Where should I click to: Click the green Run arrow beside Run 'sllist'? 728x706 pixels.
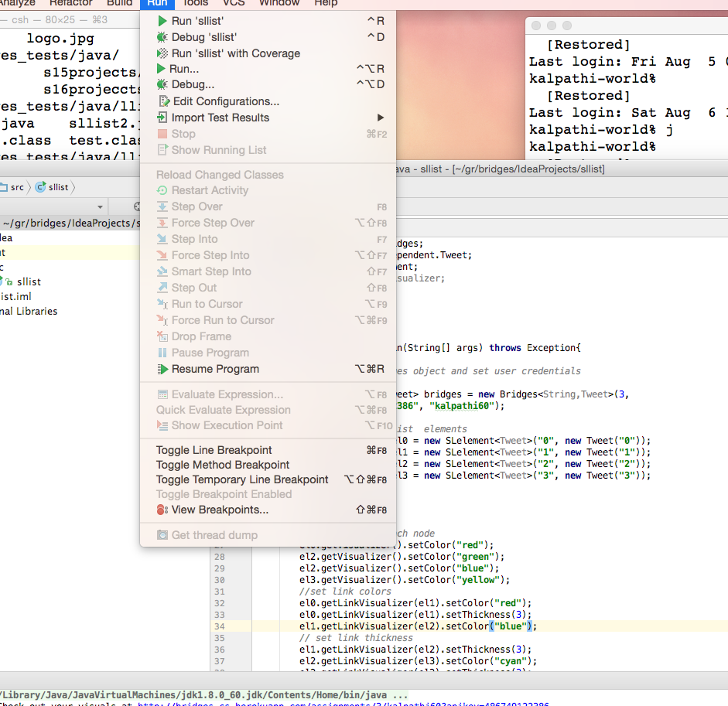coord(162,20)
